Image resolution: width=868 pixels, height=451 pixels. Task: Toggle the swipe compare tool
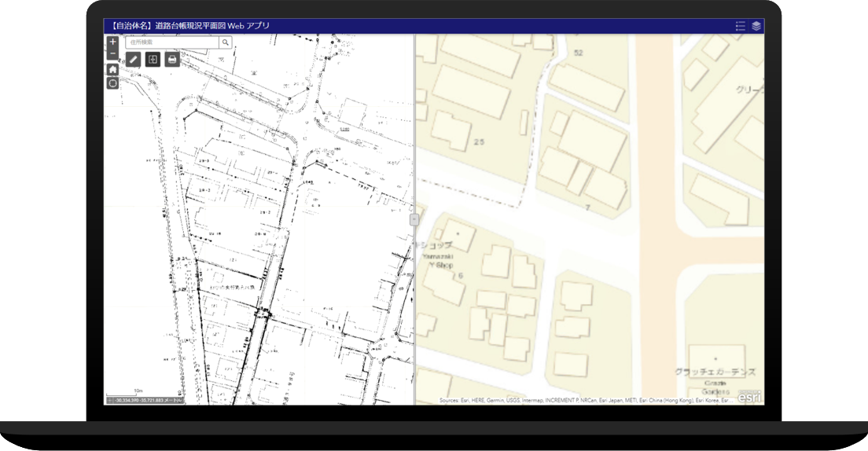pos(153,60)
